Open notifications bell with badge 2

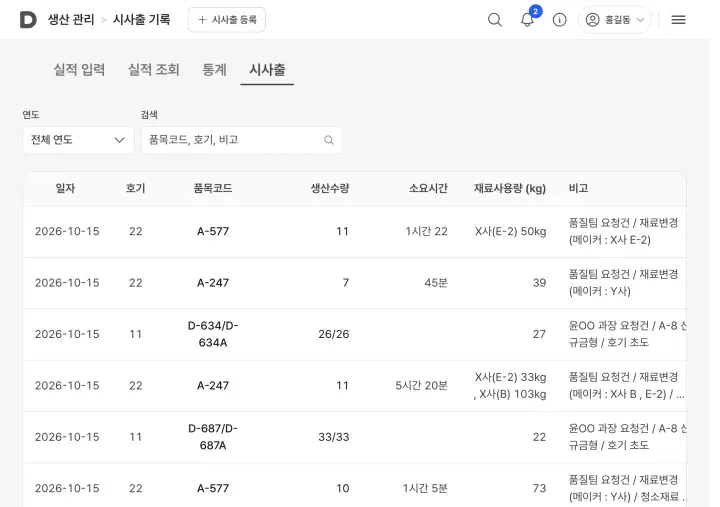pyautogui.click(x=528, y=19)
